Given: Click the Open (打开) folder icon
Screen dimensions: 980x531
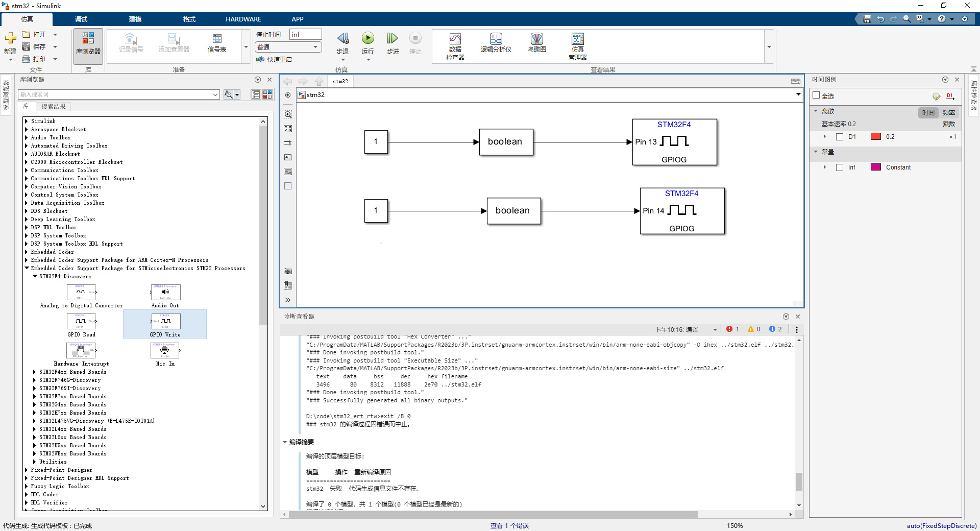Looking at the screenshot, I should point(27,34).
